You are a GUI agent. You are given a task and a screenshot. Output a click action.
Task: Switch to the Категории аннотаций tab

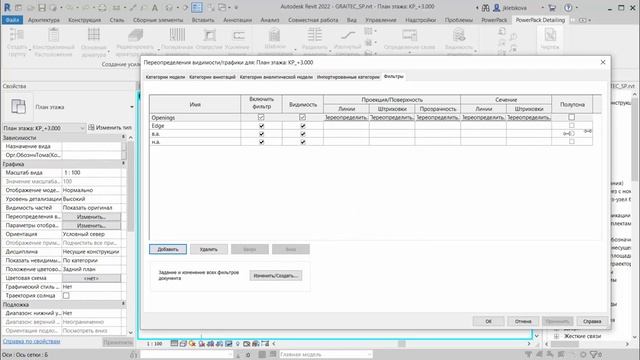click(x=212, y=77)
